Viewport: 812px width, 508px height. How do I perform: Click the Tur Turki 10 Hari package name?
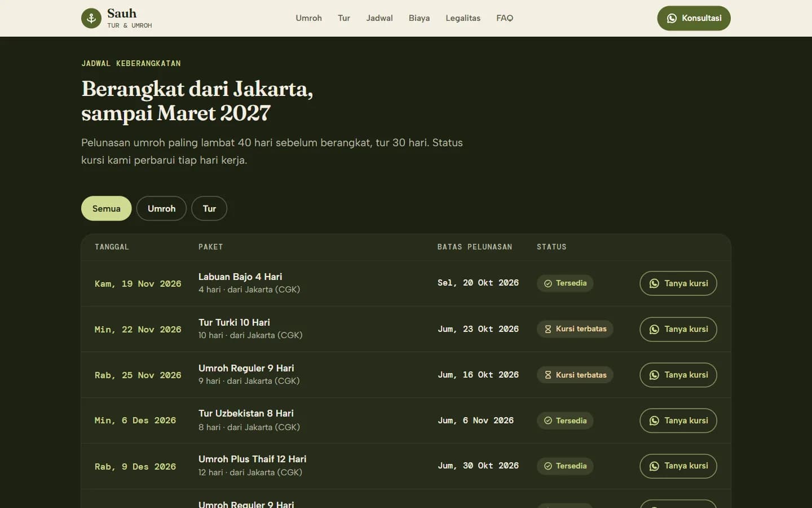point(234,322)
